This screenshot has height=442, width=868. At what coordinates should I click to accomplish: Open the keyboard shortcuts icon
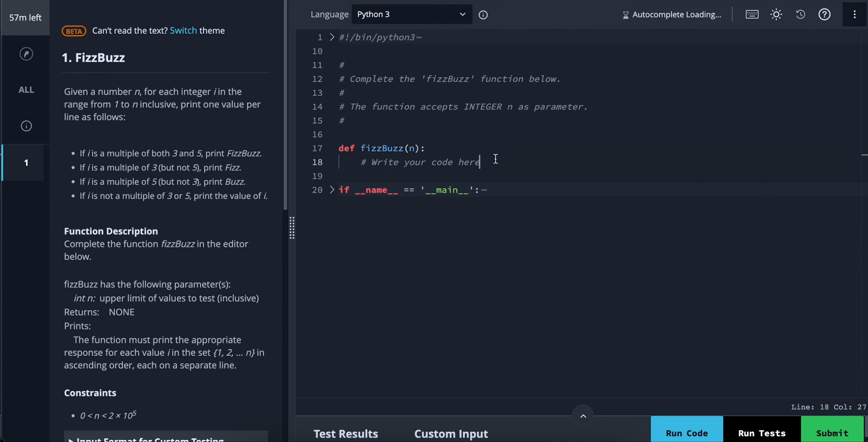point(752,14)
